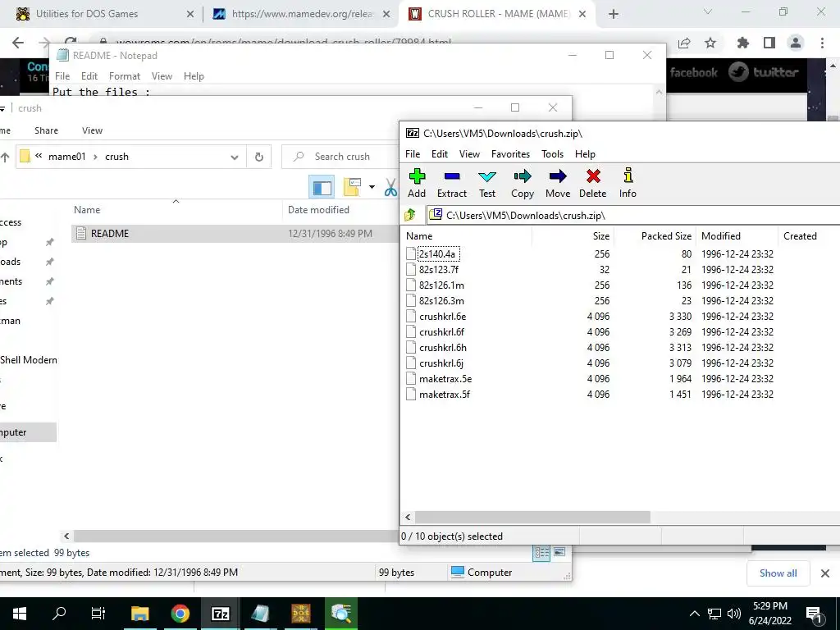Show all downloads in Chrome

coord(778,573)
